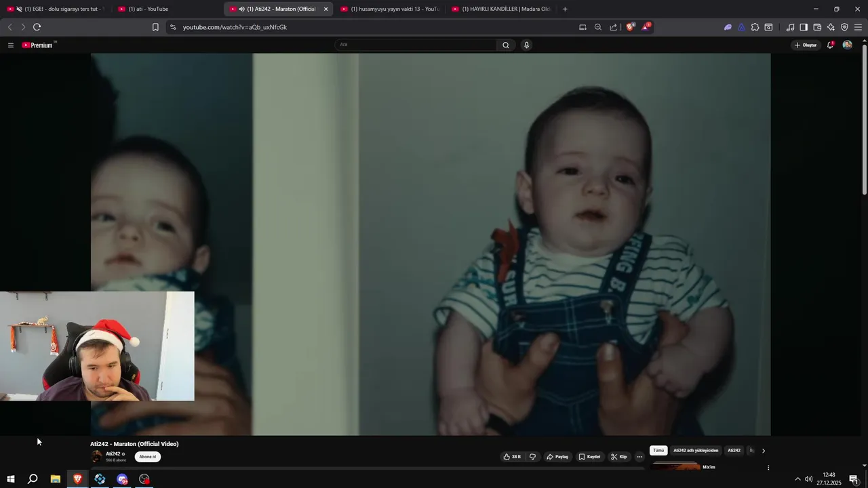Switch to the ati - YouTube tab
Screen dimensions: 868x488
(167, 9)
